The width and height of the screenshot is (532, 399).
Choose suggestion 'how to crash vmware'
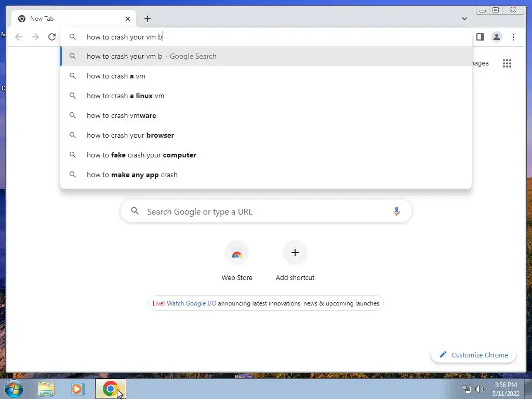point(266,115)
